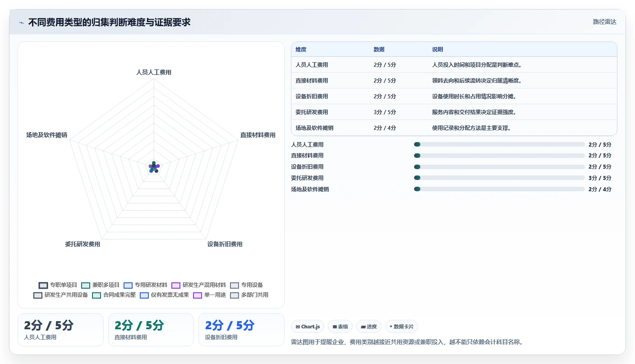The height and width of the screenshot is (364, 635).
Task: Toggle the 仅有发票无成果 legend entry
Action: (165, 295)
